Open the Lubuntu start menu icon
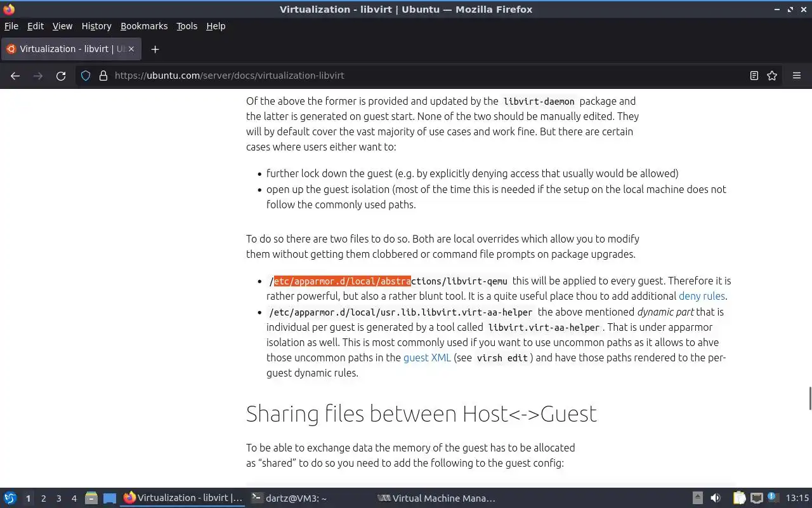The width and height of the screenshot is (812, 508). click(10, 498)
